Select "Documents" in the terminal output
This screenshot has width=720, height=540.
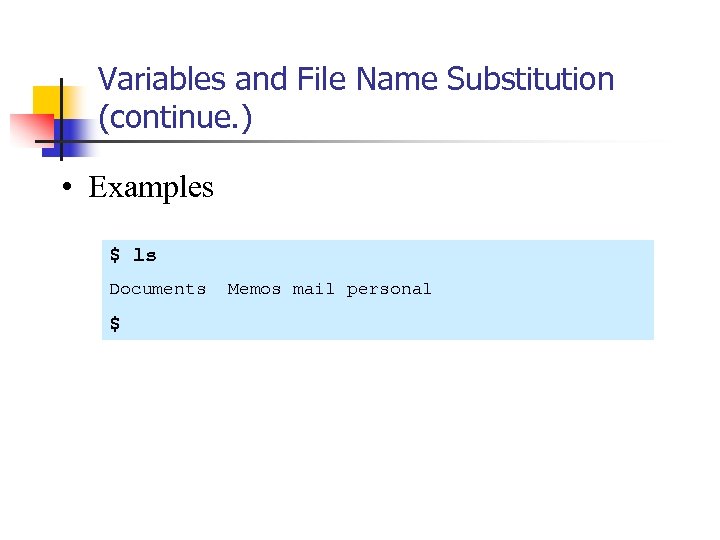[x=157, y=289]
